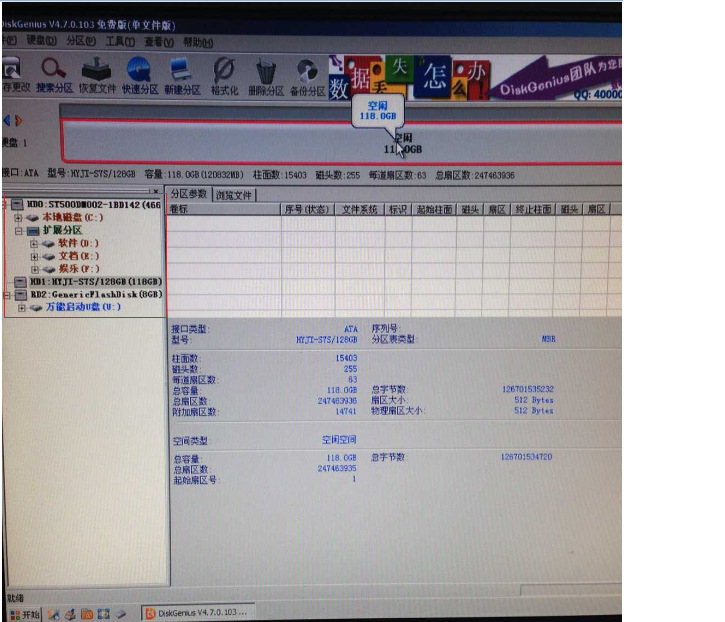Screen dimensions: 725x622
Task: Click the 开始 Start button on taskbar
Action: pyautogui.click(x=25, y=615)
